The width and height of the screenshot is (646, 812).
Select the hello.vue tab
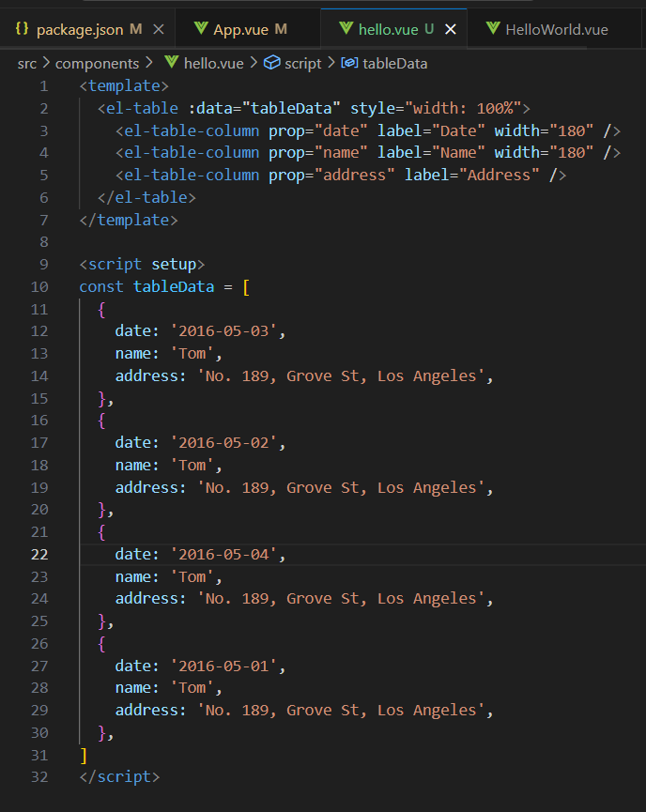click(x=393, y=29)
